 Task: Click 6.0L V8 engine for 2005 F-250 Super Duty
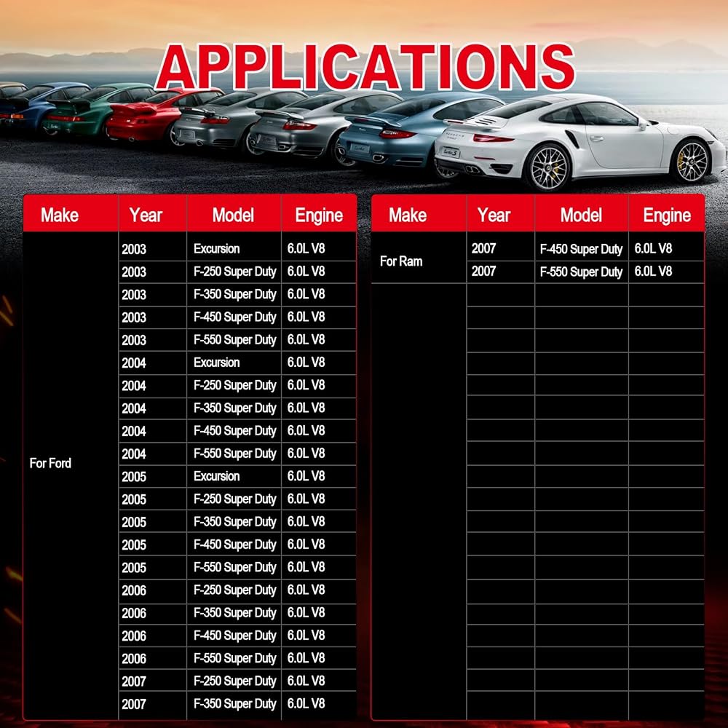click(x=306, y=499)
